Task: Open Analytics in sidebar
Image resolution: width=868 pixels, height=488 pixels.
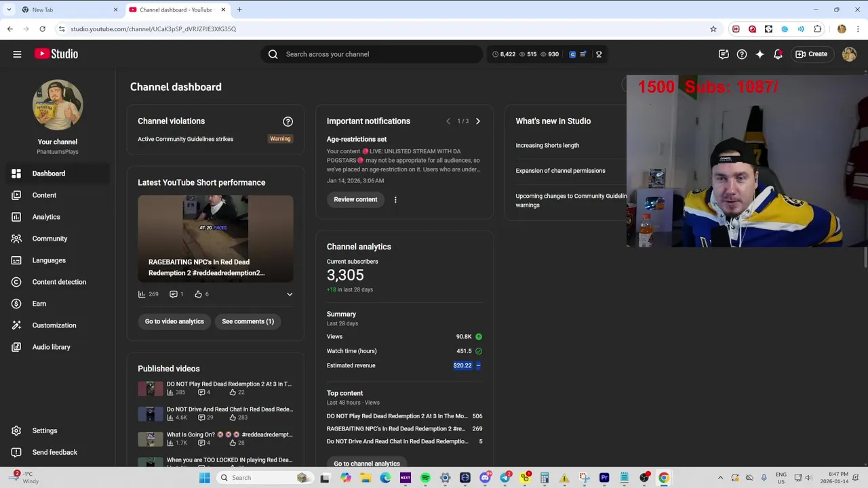Action: click(58, 217)
